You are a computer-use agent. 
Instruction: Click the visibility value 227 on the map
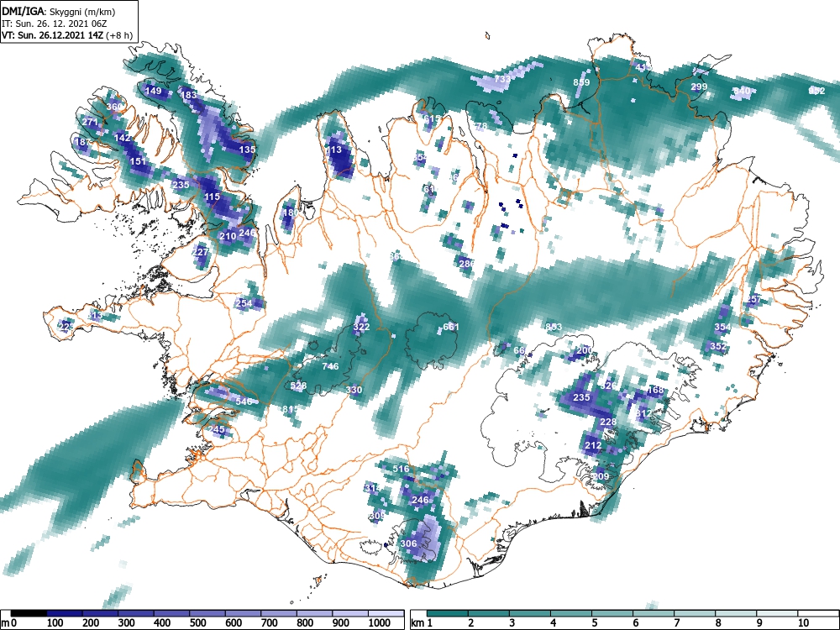[x=201, y=252]
